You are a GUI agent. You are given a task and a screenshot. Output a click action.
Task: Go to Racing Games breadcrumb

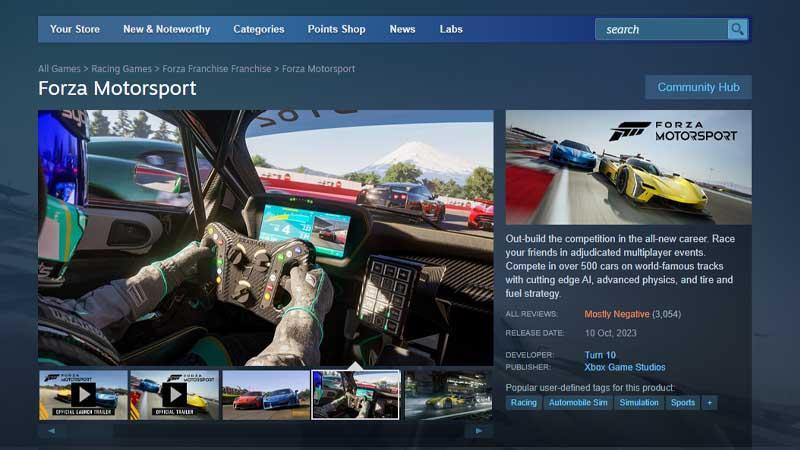click(x=121, y=68)
